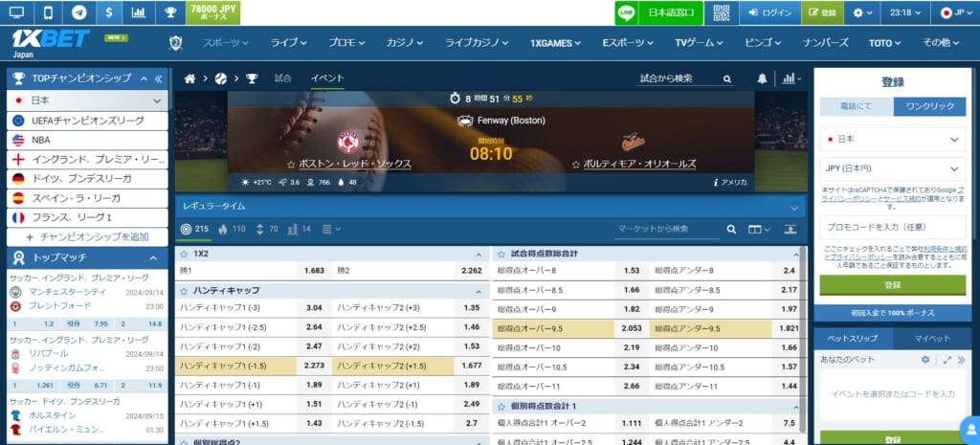The width and height of the screenshot is (980, 445).
Task: Open the カジノ menu
Action: click(x=405, y=43)
